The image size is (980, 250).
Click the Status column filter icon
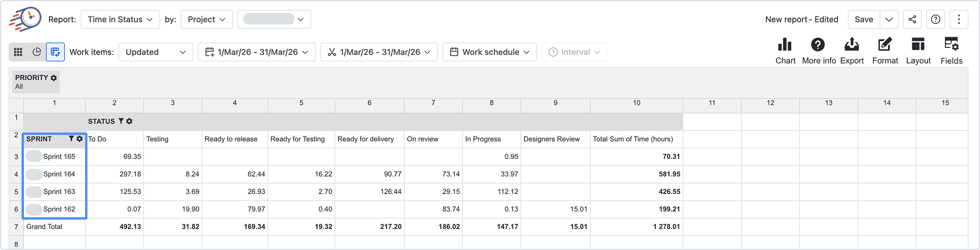coord(121,121)
